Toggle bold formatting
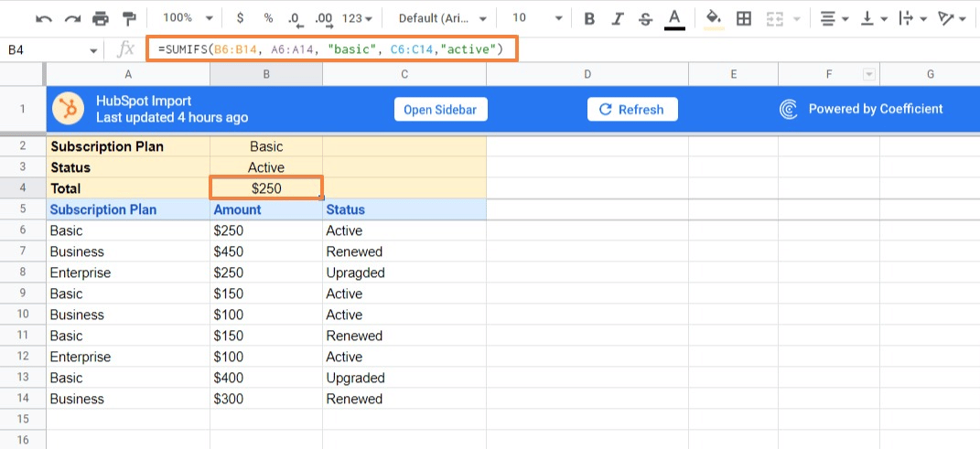Screen dimensions: 980x449 (589, 18)
